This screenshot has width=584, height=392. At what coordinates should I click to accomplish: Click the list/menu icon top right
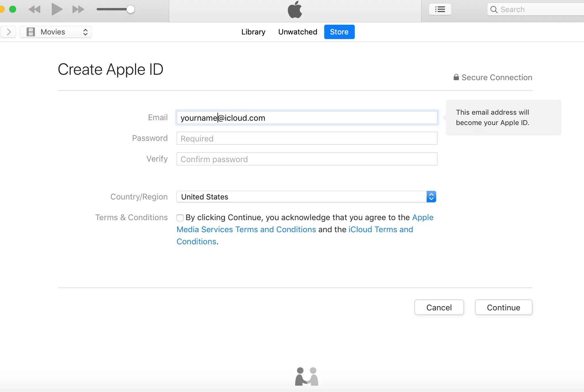click(439, 9)
